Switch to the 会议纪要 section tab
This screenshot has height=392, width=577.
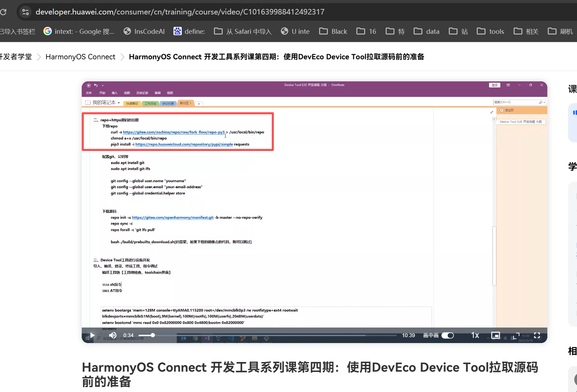point(168,103)
